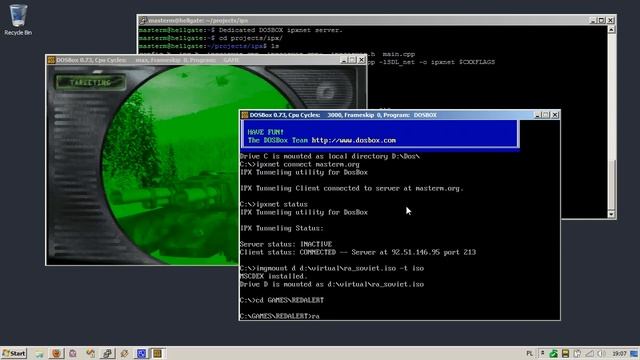
Task: Click the PuTTY icon in the terminal title bar
Action: point(142,20)
